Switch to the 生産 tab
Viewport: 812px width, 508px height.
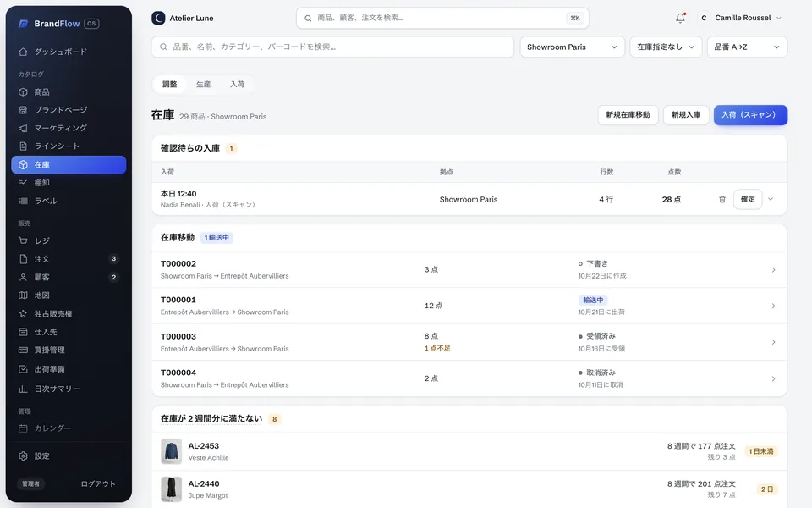[203, 84]
